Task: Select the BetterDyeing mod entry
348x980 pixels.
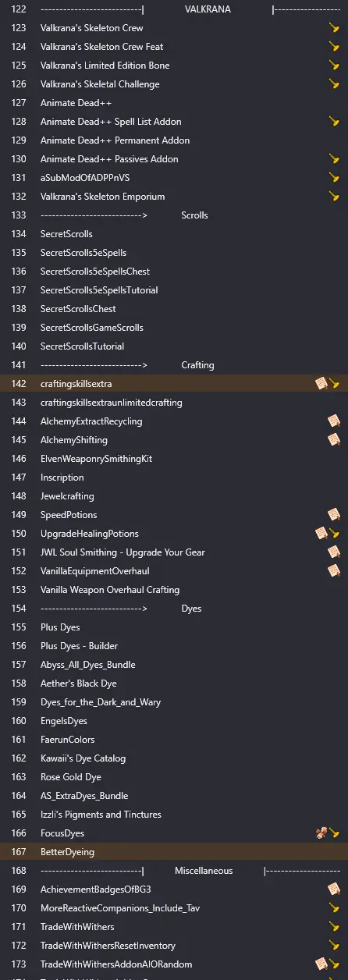Action: click(x=174, y=852)
